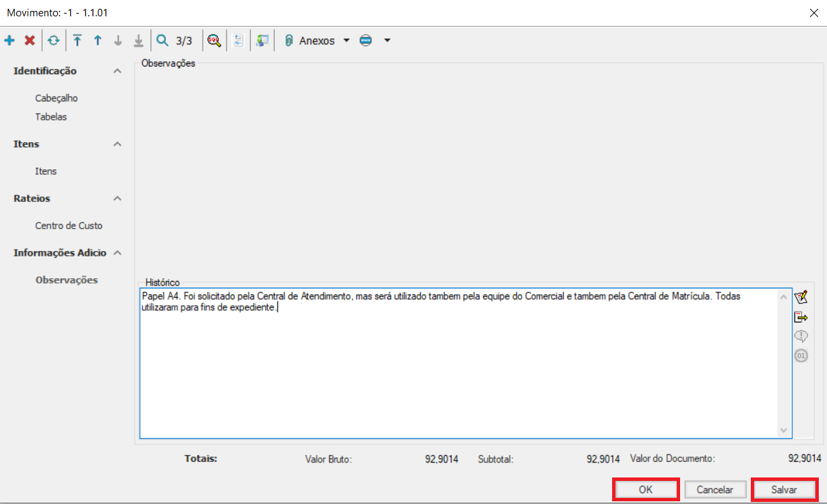Click the refresh arrows icon in toolbar
This screenshot has height=504, width=827.
(53, 41)
